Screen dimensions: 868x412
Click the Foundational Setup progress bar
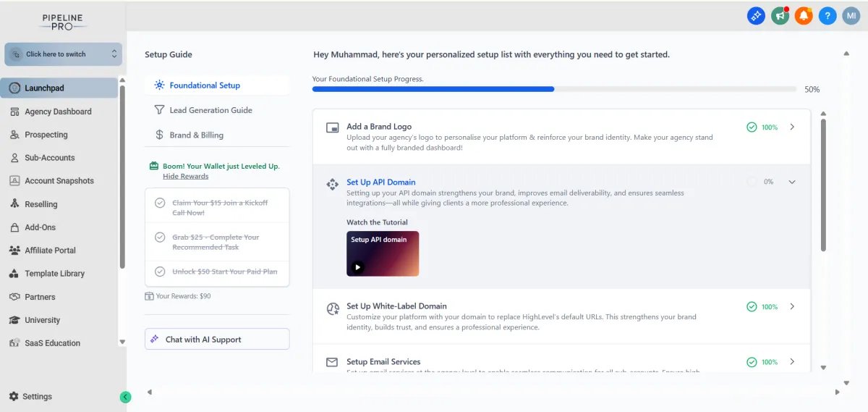point(555,89)
